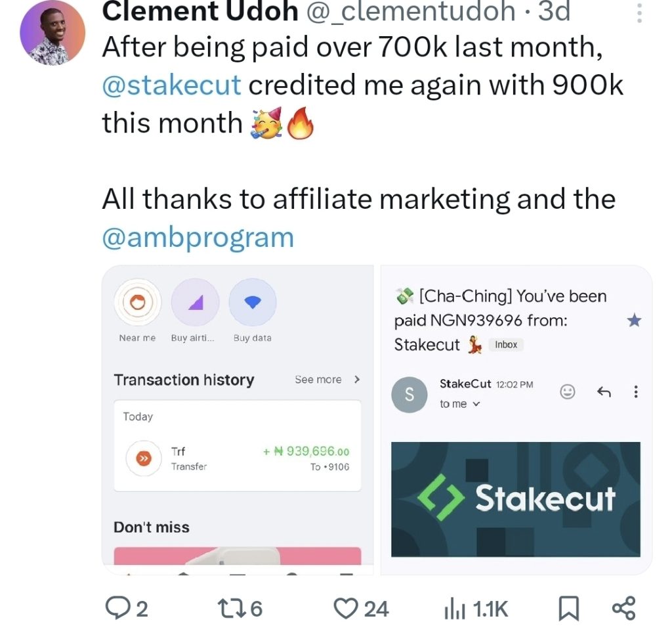Star the Stakecut payment email
The image size is (672, 639).
[x=634, y=320]
